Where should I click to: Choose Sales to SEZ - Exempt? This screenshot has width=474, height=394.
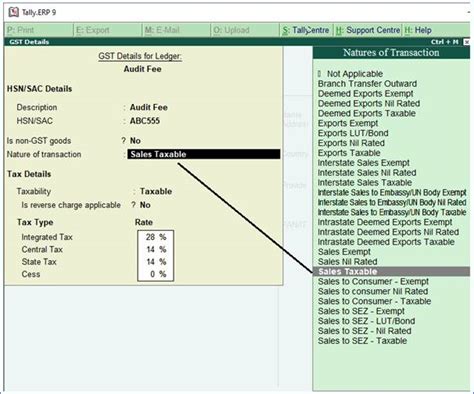361,311
